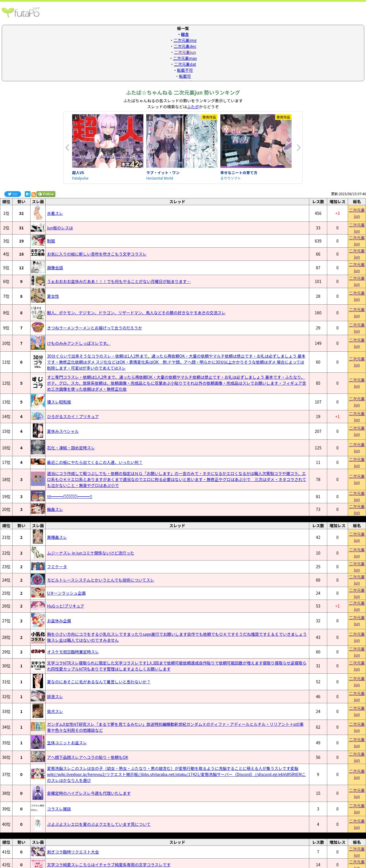Show next carousel items with right arrow
Viewport: 366px width, 868px height.
click(298, 148)
